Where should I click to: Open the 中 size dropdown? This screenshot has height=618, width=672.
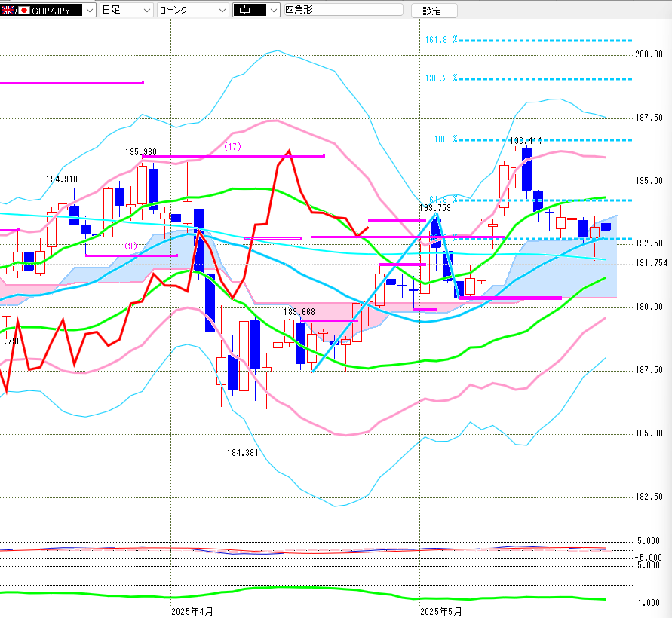[x=256, y=10]
